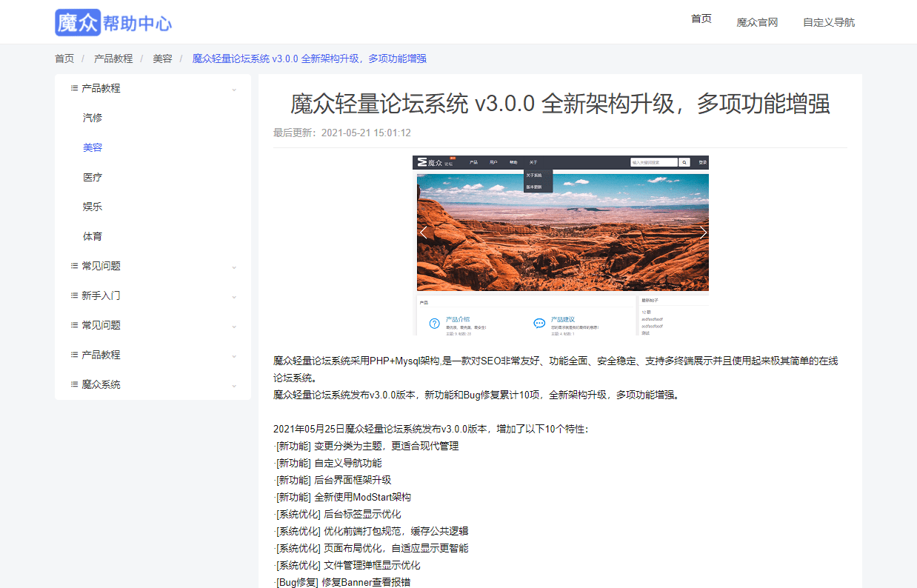The width and height of the screenshot is (917, 588).
Task: Open 魔众官网 in the top navigation
Action: point(757,22)
